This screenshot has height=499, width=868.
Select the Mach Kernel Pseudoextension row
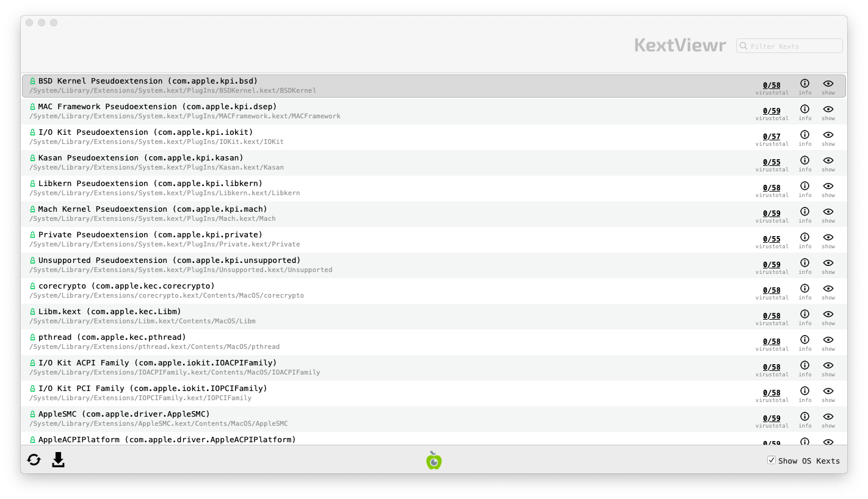coord(366,214)
